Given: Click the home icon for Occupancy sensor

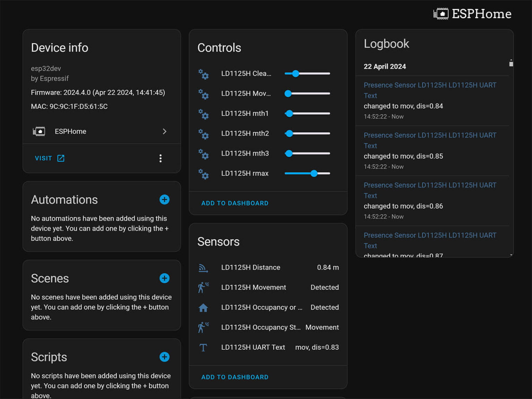Looking at the screenshot, I should click(x=203, y=308).
